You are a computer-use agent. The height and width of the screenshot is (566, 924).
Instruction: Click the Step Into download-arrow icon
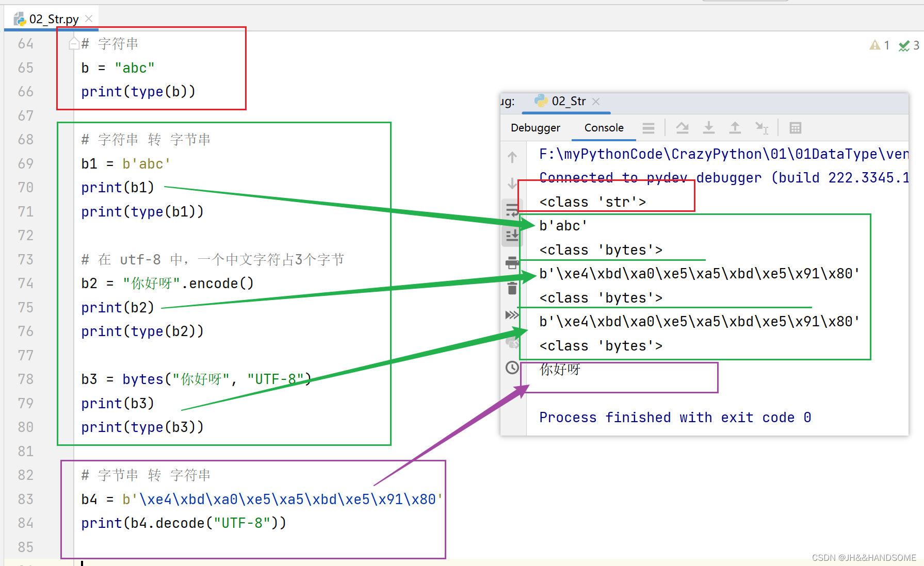(x=709, y=128)
